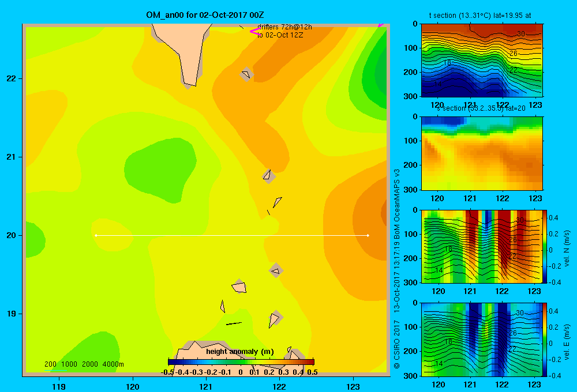Click the "30" contour label in temperature section
The width and height of the screenshot is (577, 392).
[520, 34]
